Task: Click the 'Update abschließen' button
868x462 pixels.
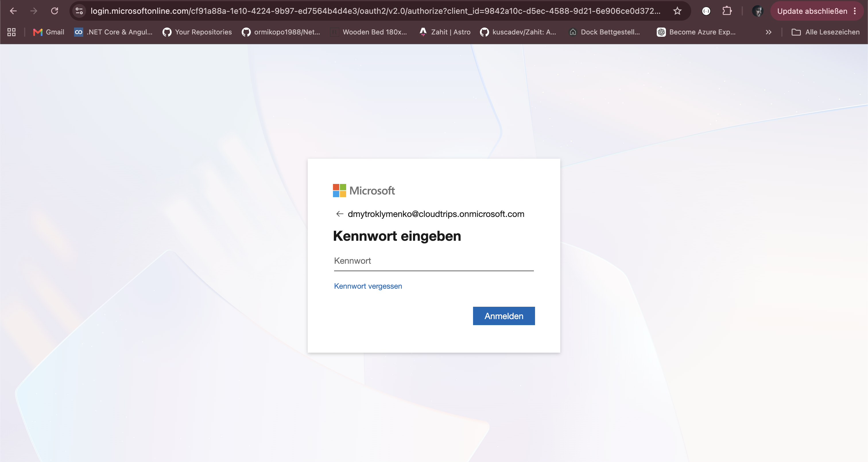Action: 812,11
